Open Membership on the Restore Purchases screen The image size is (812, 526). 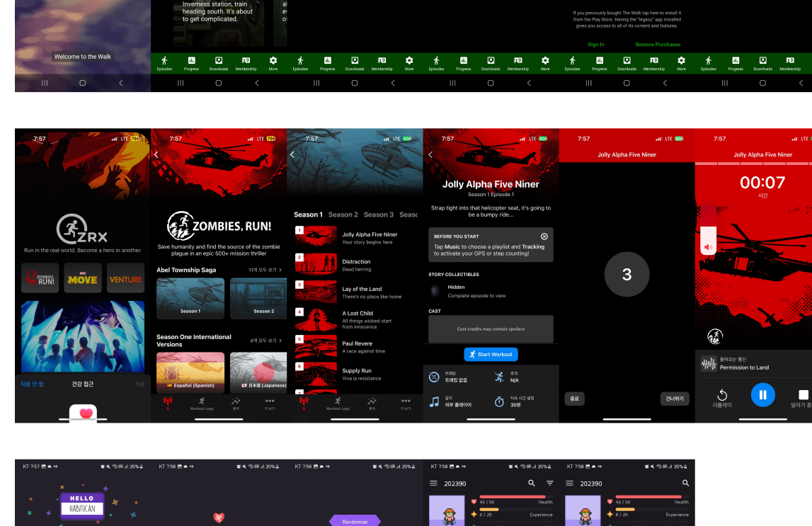[x=654, y=63]
